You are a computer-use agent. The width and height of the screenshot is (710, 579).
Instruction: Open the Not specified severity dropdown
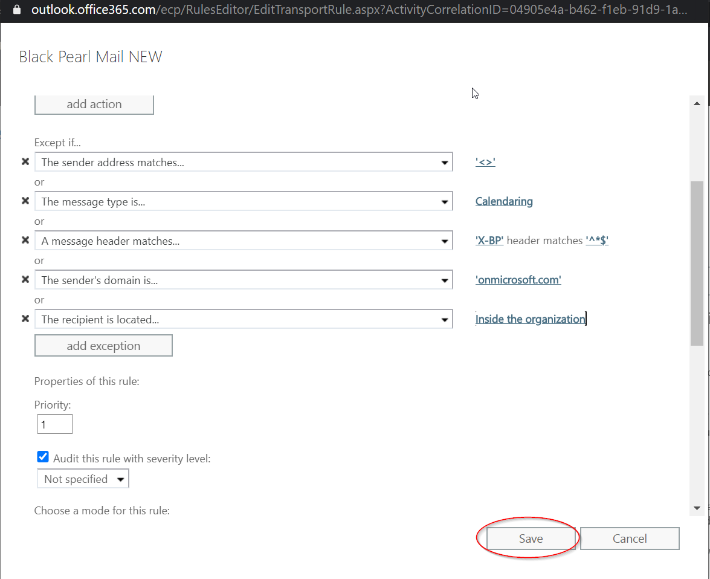121,479
